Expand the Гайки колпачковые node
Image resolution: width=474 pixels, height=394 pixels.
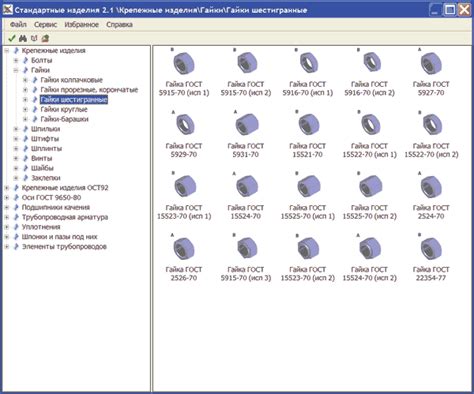[25, 80]
